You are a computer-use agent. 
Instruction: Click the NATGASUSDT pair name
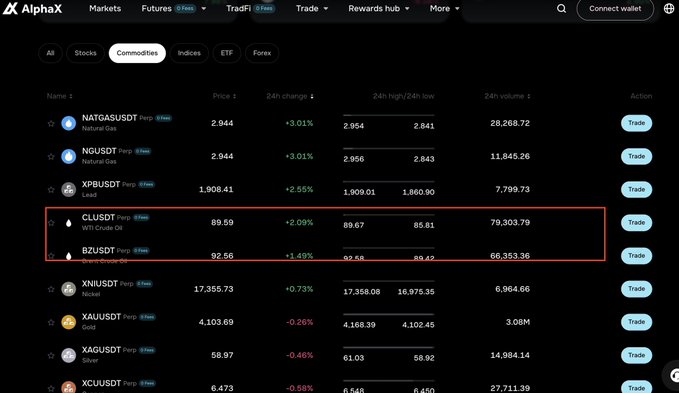110,118
